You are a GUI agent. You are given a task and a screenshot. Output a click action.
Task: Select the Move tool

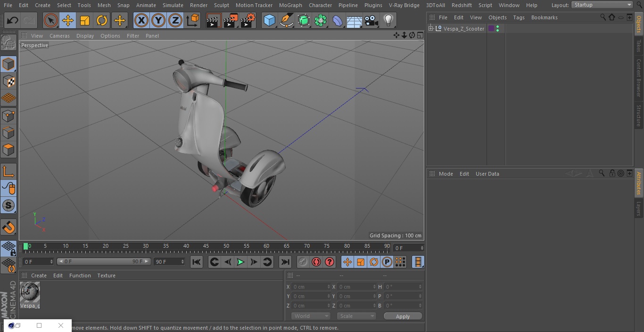tap(68, 20)
